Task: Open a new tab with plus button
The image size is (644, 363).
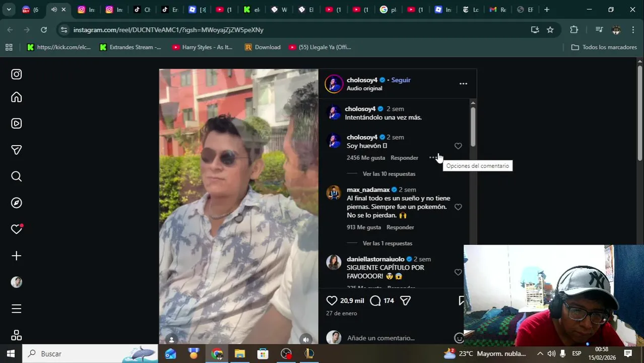Action: point(547,10)
